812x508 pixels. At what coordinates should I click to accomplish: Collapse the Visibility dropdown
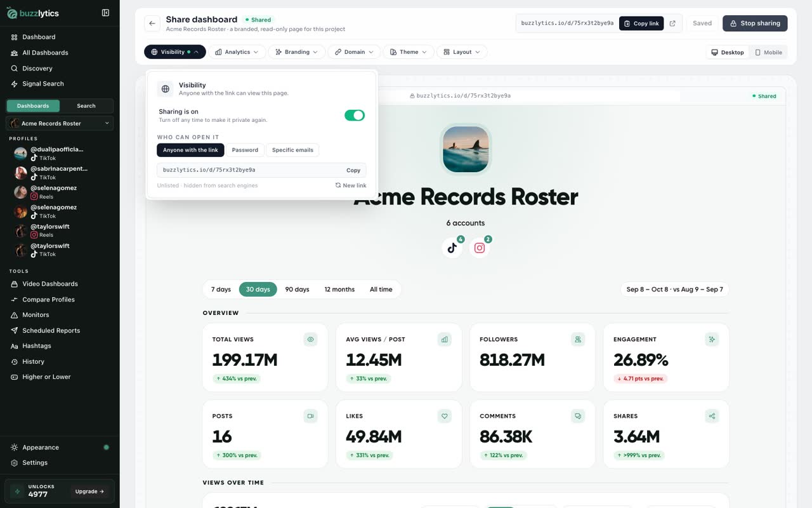click(x=175, y=52)
